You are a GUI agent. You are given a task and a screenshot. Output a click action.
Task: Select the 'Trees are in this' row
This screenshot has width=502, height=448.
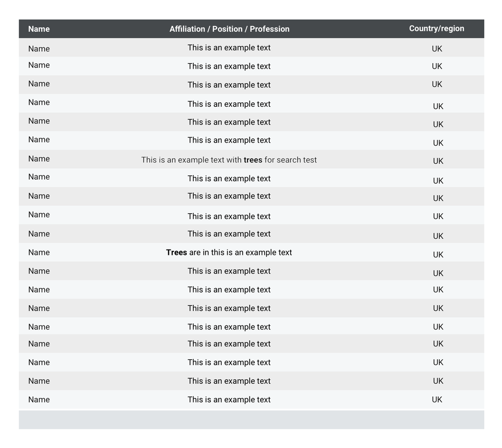(x=251, y=252)
